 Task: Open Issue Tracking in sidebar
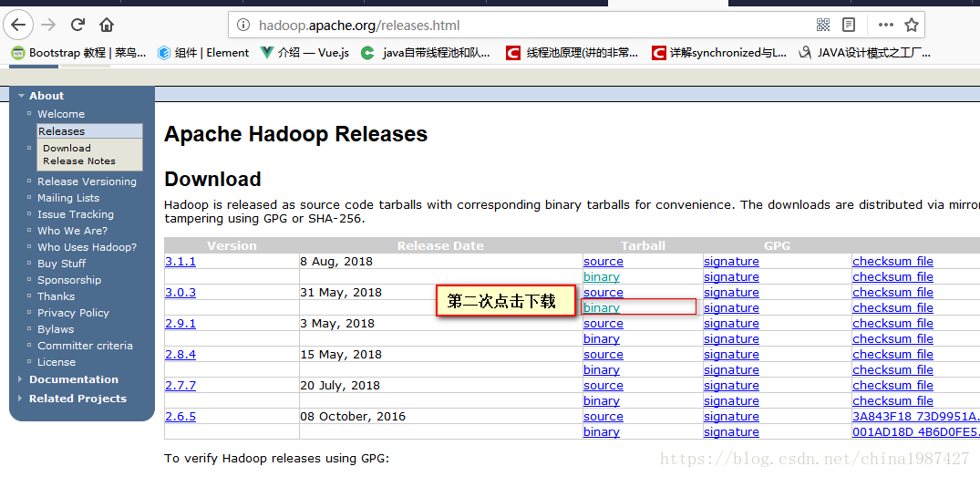point(76,213)
